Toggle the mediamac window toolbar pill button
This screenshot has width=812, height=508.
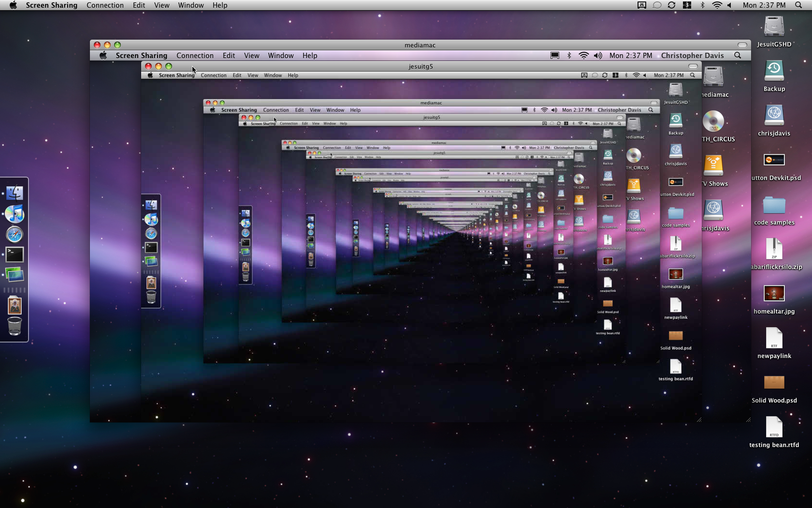pos(742,45)
